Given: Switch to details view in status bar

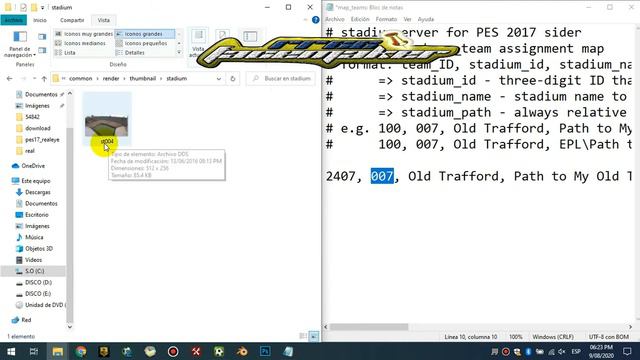Looking at the screenshot, I should pyautogui.click(x=303, y=336).
